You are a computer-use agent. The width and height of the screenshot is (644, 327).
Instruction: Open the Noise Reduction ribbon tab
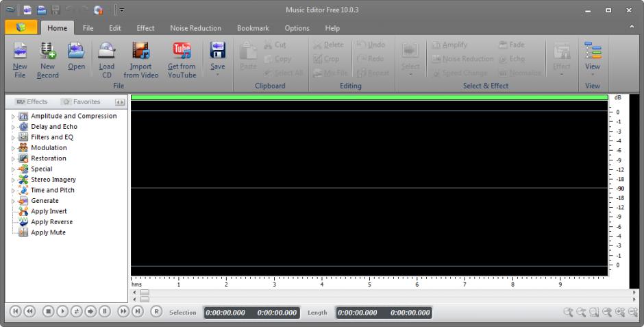tap(195, 28)
